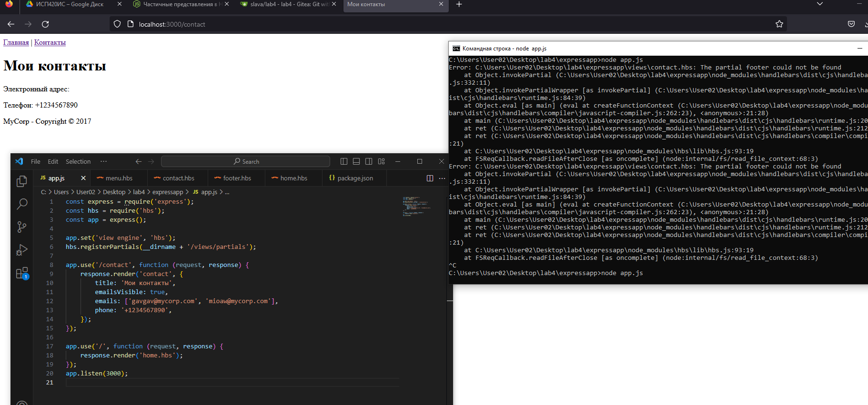868x405 pixels.
Task: Open the Selection menu in VS Code
Action: point(78,161)
